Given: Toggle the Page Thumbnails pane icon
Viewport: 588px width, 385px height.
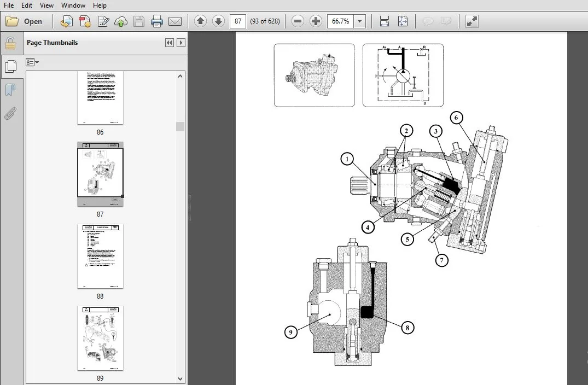Looking at the screenshot, I should (x=10, y=67).
